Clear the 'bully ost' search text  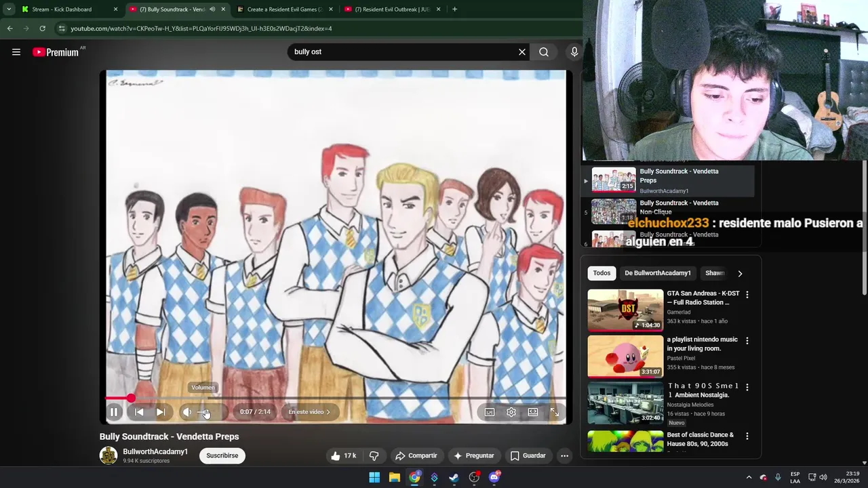[x=522, y=52]
